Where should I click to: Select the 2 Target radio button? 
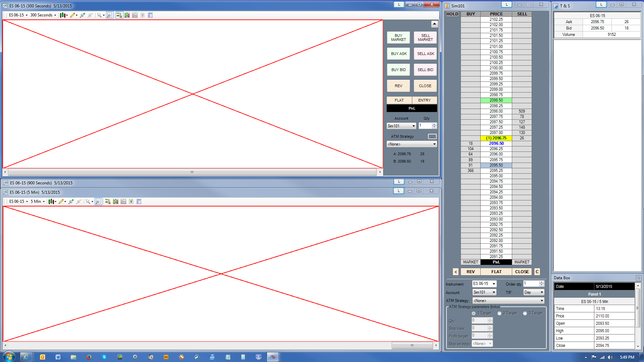[499, 313]
